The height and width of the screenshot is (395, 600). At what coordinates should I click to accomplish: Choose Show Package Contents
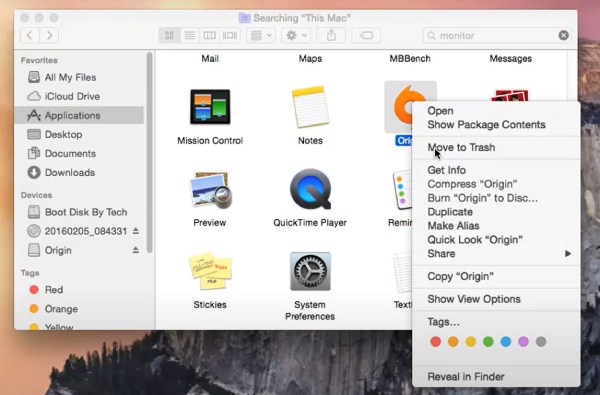point(496,125)
